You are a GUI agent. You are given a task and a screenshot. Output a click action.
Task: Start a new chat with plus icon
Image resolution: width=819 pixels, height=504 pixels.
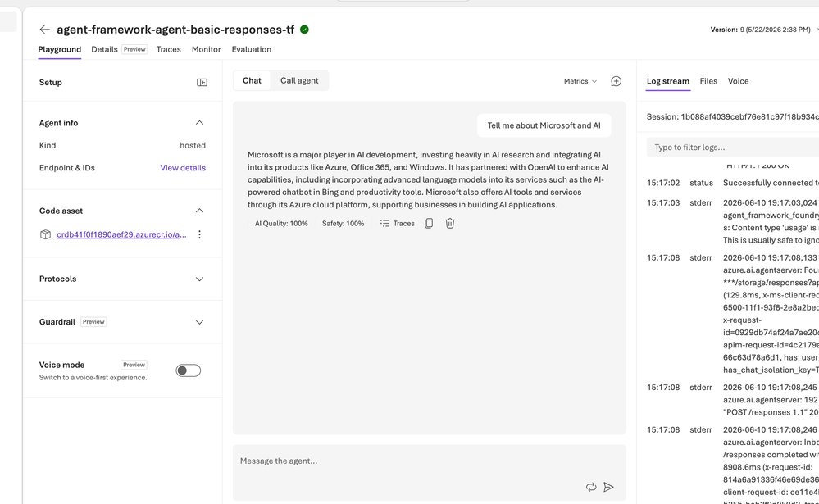[617, 81]
